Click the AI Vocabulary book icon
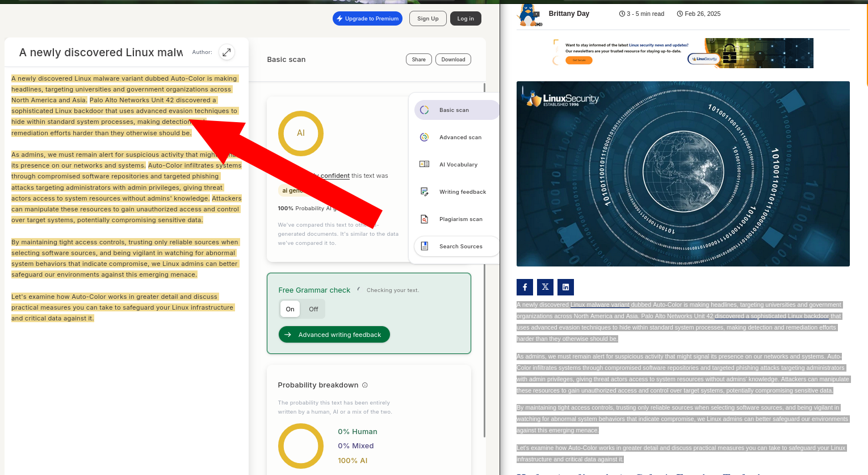This screenshot has height=475, width=868. point(424,164)
